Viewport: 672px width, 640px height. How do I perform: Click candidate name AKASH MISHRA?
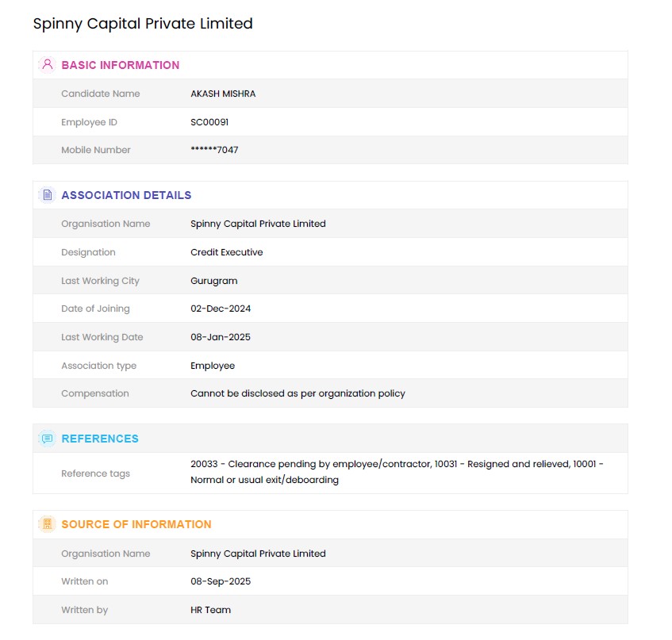(223, 94)
